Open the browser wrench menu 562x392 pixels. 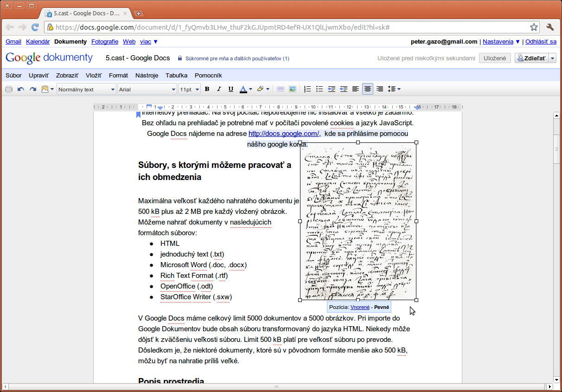pyautogui.click(x=550, y=27)
